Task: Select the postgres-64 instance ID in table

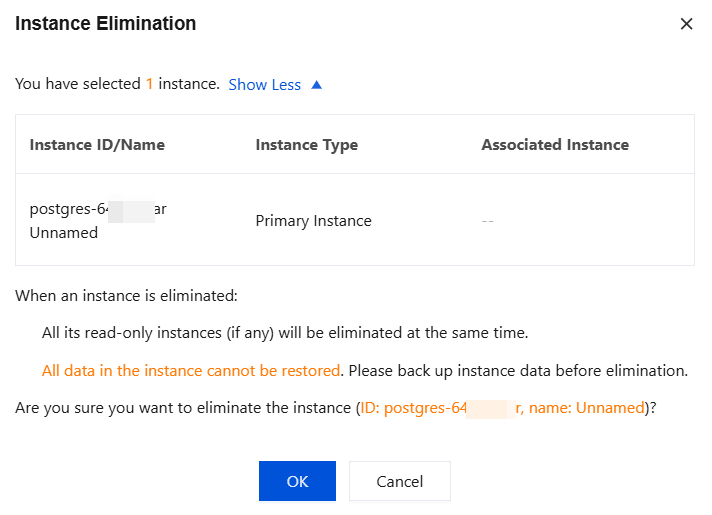Action: [98, 209]
